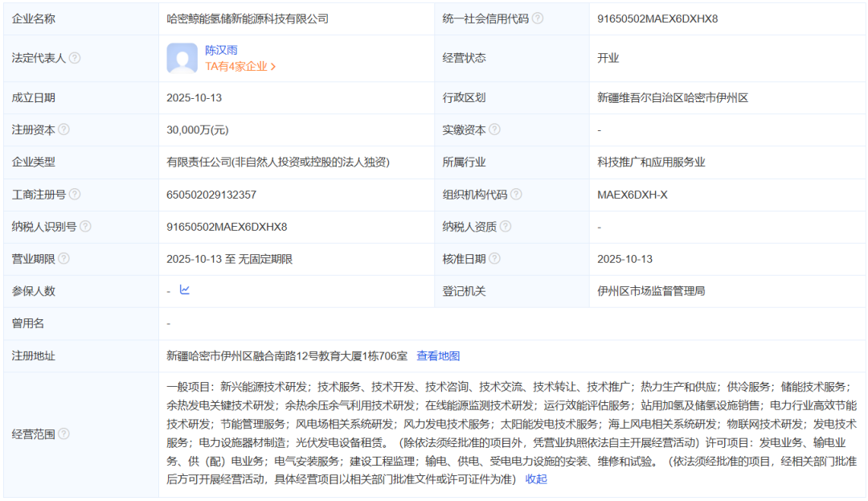This screenshot has width=868, height=501.
Task: Click question mark icon beside 核准日期
Action: 494,259
